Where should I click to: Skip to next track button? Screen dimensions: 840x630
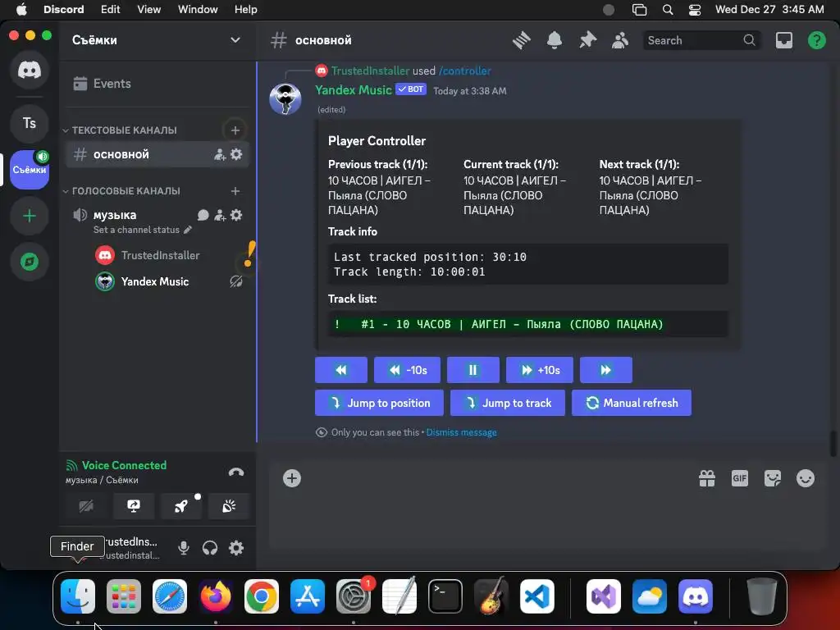(606, 370)
